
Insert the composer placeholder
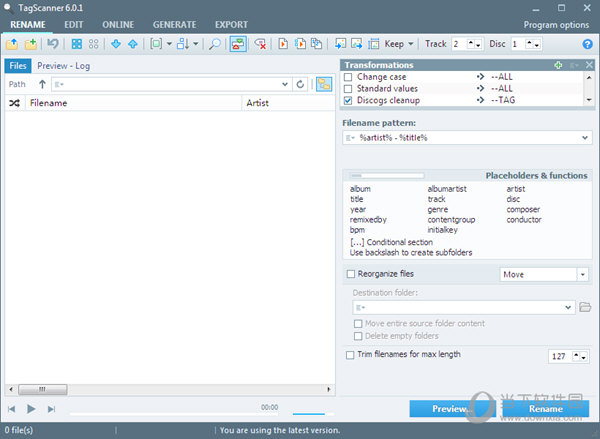523,210
